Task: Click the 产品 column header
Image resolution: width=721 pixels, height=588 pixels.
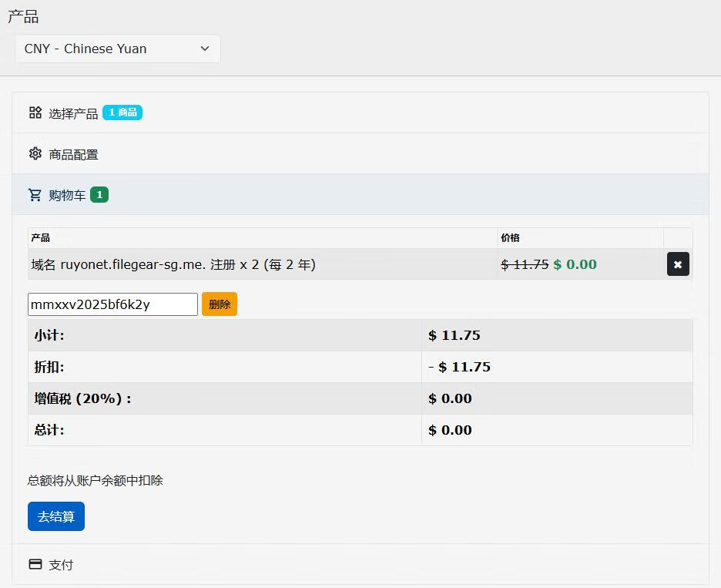Action: [x=41, y=238]
